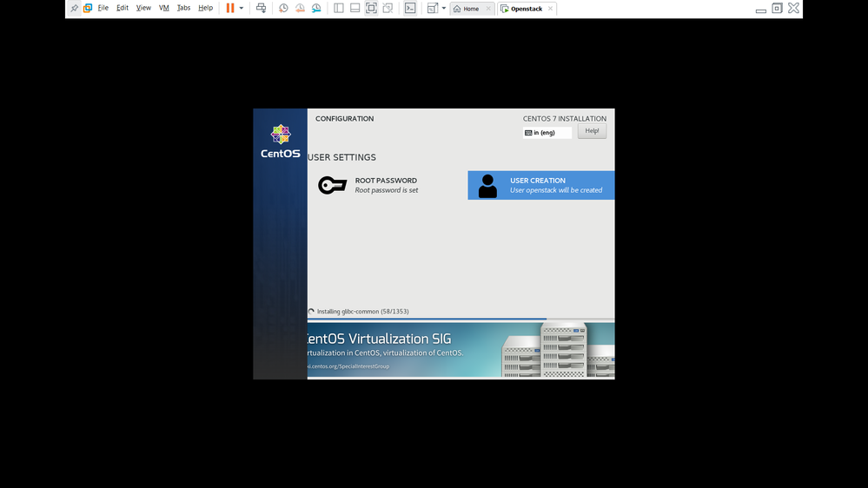This screenshot has width=868, height=488.
Task: Close the Openstack tab
Action: point(550,9)
